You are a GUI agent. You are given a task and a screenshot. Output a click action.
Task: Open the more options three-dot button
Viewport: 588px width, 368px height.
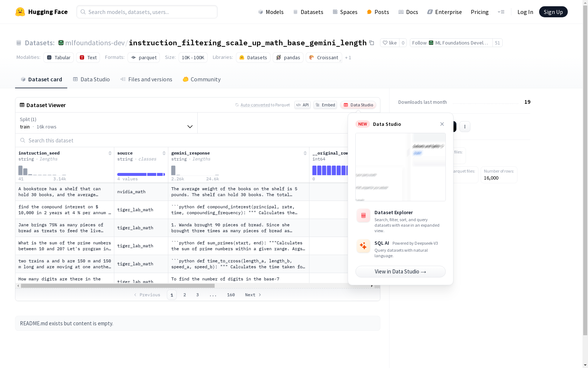465,127
